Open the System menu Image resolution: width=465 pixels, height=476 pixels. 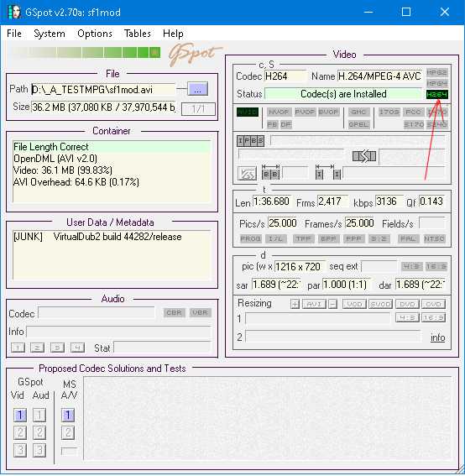[x=50, y=34]
